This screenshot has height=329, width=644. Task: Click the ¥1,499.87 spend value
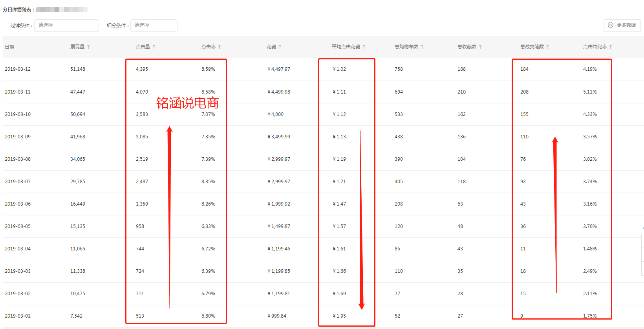click(279, 226)
